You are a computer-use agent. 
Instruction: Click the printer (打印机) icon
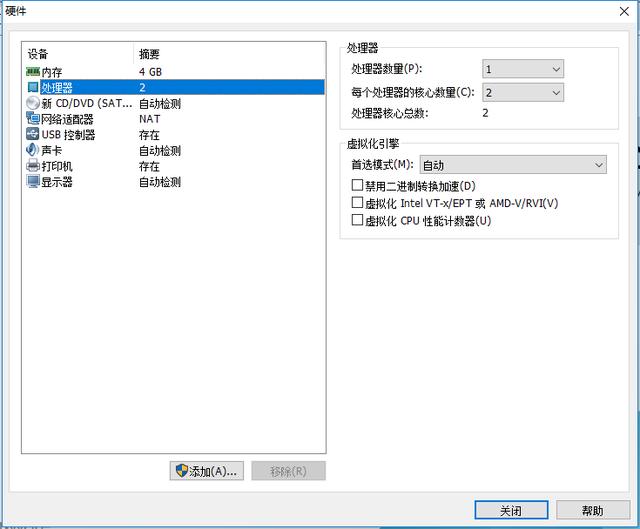point(33,165)
